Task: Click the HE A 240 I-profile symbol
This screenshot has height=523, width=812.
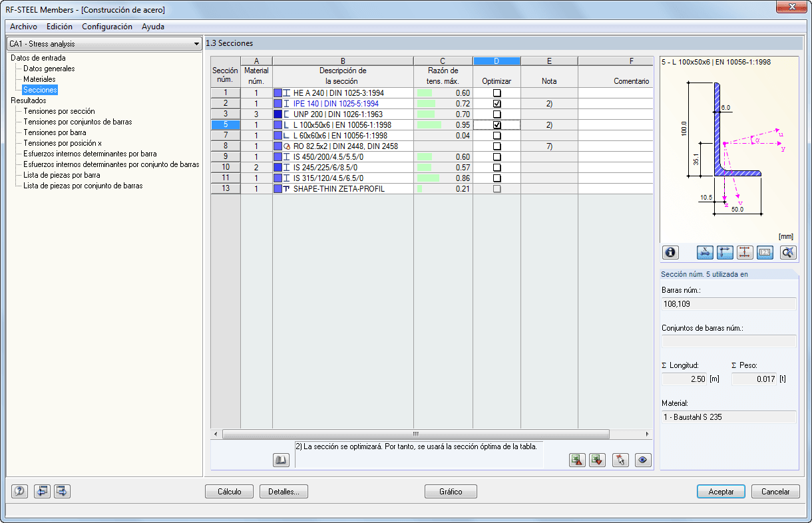Action: pyautogui.click(x=288, y=93)
